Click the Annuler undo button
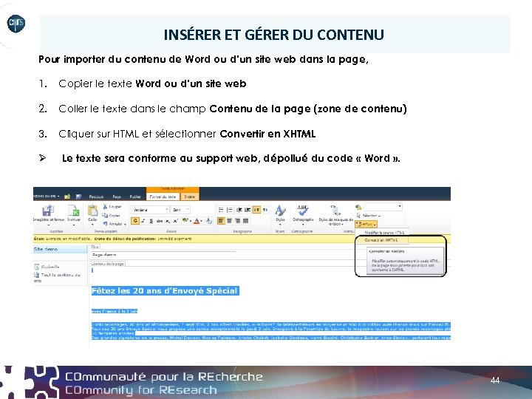 (x=112, y=224)
